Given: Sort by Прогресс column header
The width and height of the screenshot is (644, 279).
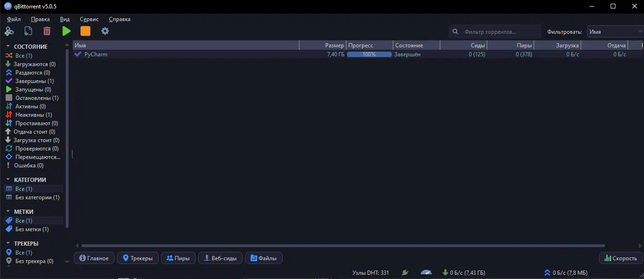Looking at the screenshot, I should point(370,45).
